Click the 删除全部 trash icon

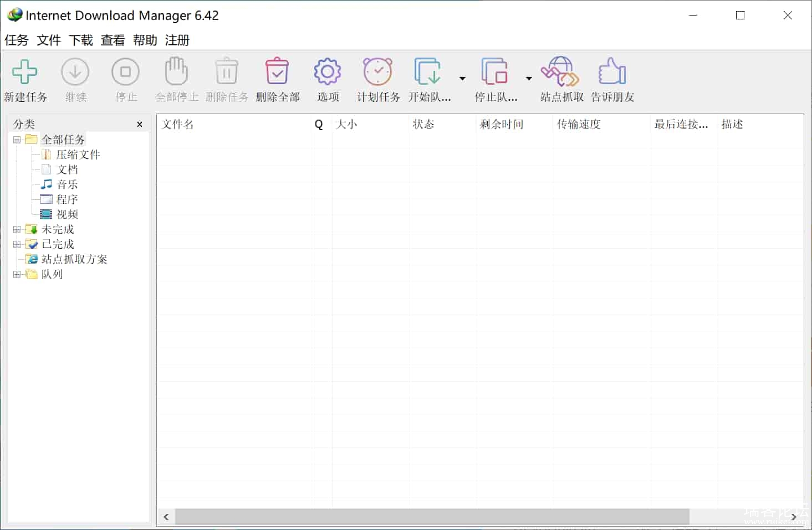[x=277, y=73]
